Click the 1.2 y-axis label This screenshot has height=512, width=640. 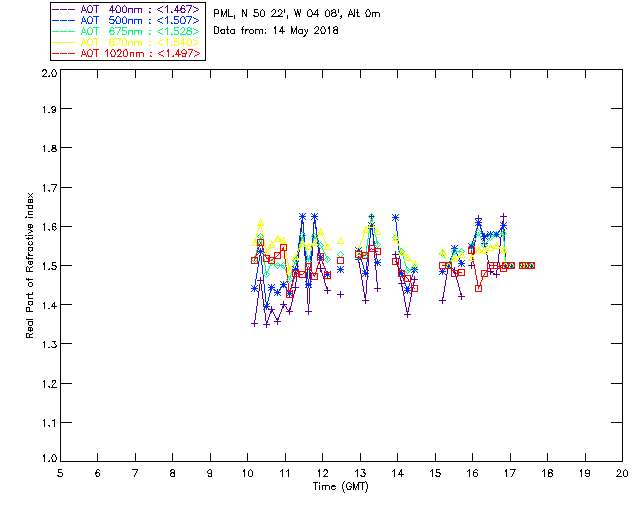pyautogui.click(x=49, y=384)
